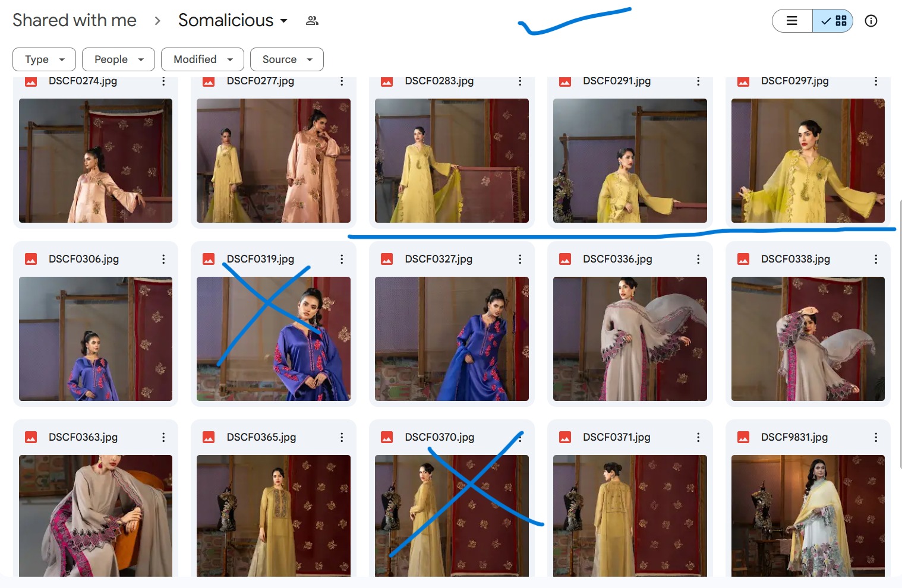Open the shared folder members icon
Image resolution: width=902 pixels, height=588 pixels.
coord(312,21)
